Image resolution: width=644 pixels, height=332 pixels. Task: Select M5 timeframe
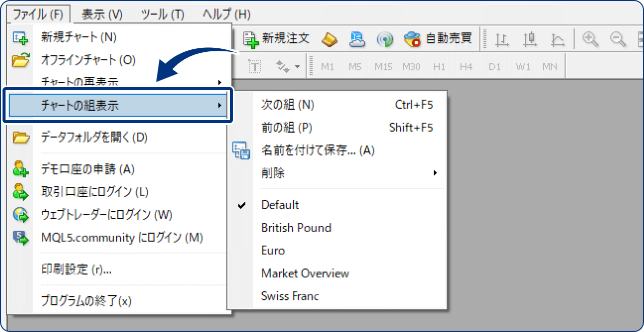pyautogui.click(x=355, y=66)
